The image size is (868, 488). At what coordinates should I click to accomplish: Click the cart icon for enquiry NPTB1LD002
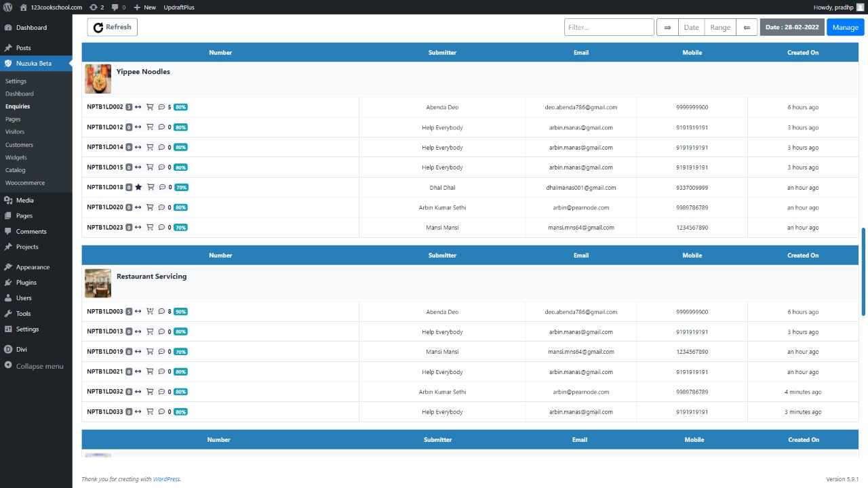150,107
